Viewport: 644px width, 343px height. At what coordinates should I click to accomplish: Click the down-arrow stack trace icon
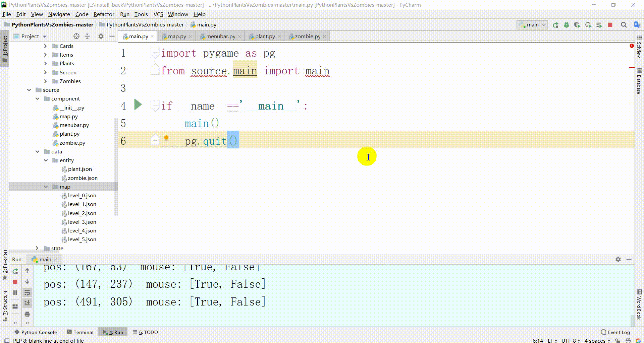pos(27,282)
